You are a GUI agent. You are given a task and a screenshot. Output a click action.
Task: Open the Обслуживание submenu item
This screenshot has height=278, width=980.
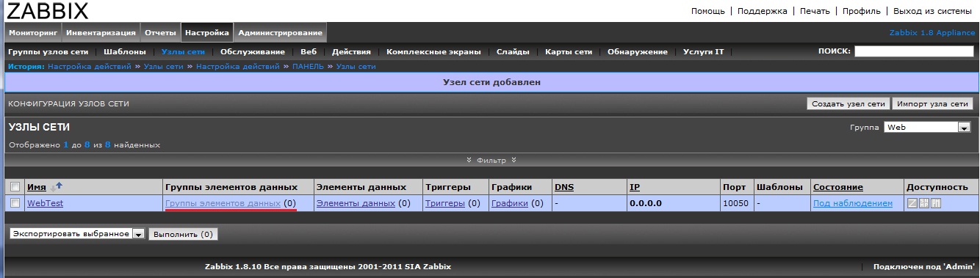click(x=253, y=52)
